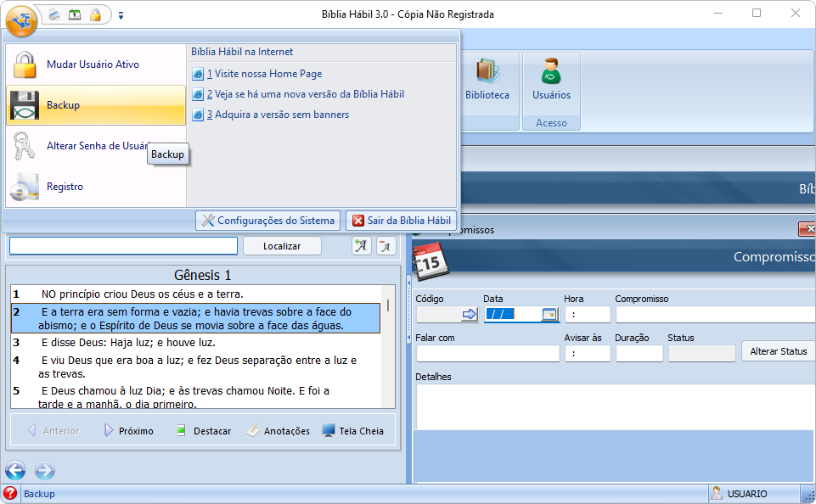
Task: Open link Adquira a versão sem banners
Action: point(278,115)
